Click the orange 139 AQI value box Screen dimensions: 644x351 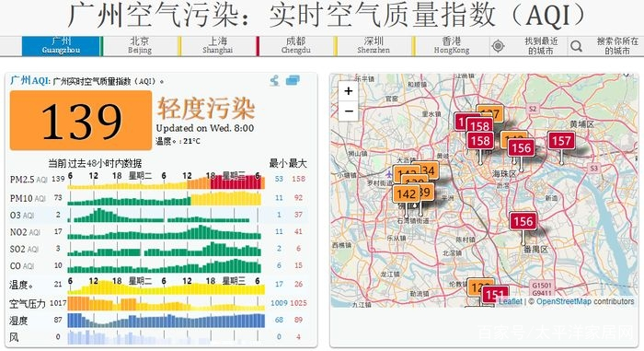click(x=81, y=121)
